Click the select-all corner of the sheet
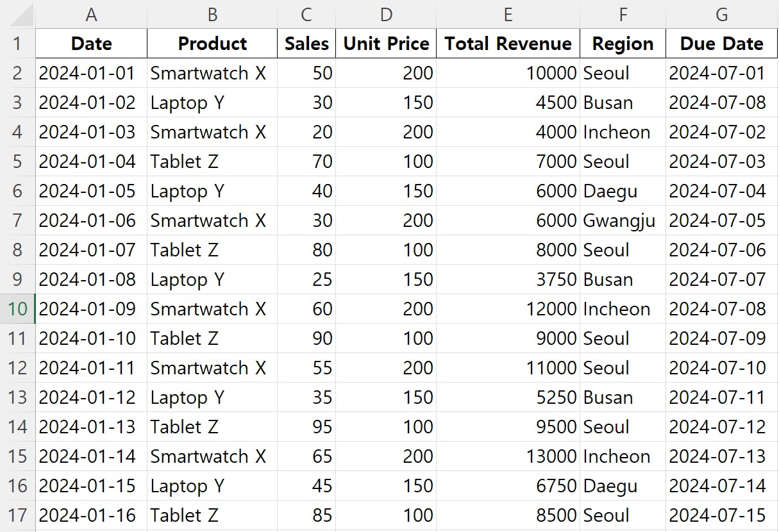This screenshot has height=532, width=779. click(x=17, y=14)
